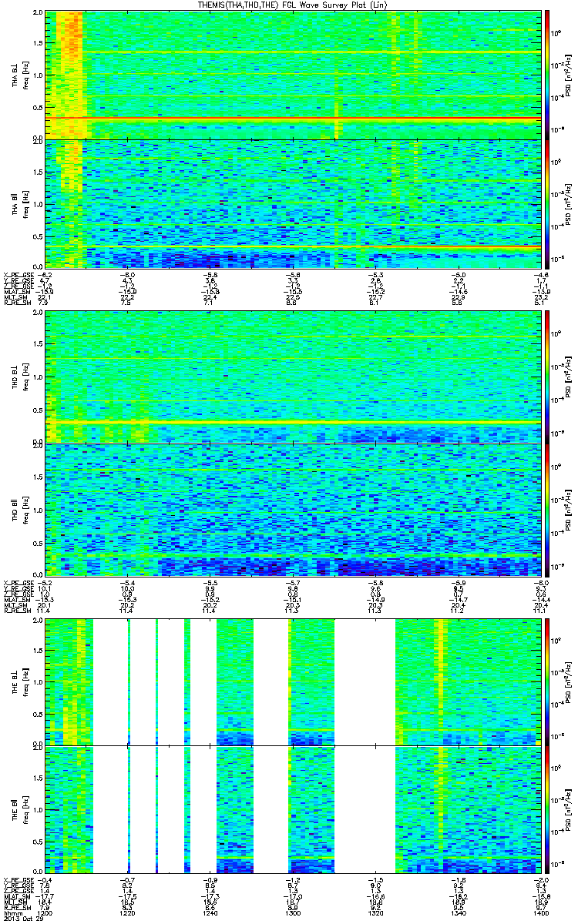
Task: Click the X_RE_GSE label under THE panels
Action: tap(18, 879)
